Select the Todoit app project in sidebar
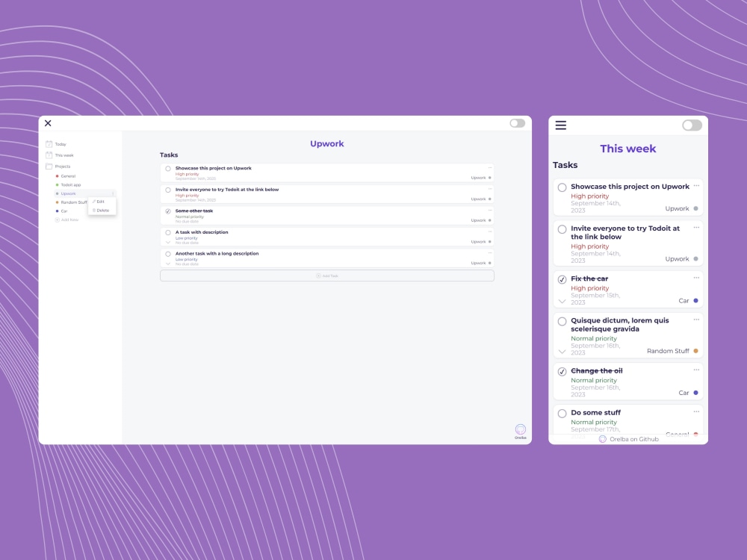747x560 pixels. tap(71, 184)
